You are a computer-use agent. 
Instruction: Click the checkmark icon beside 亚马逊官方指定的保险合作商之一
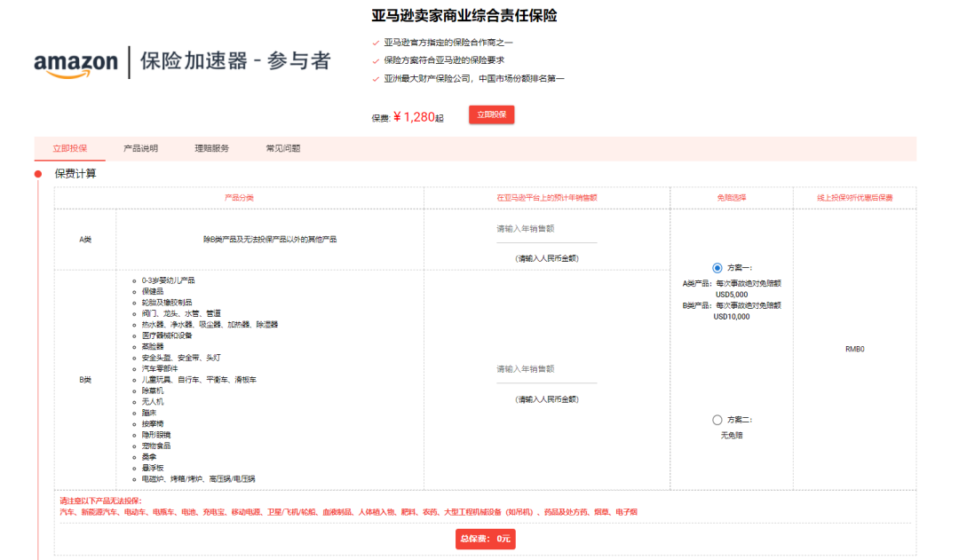click(x=374, y=41)
